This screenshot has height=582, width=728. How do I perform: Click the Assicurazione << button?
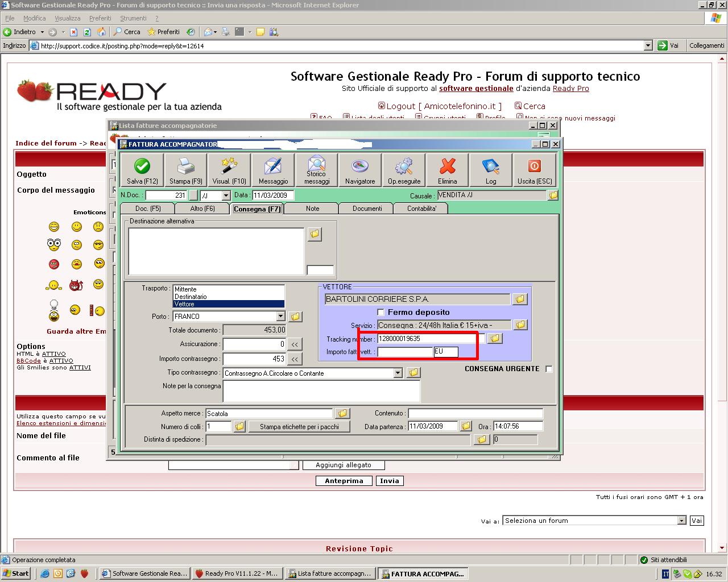[x=295, y=344]
